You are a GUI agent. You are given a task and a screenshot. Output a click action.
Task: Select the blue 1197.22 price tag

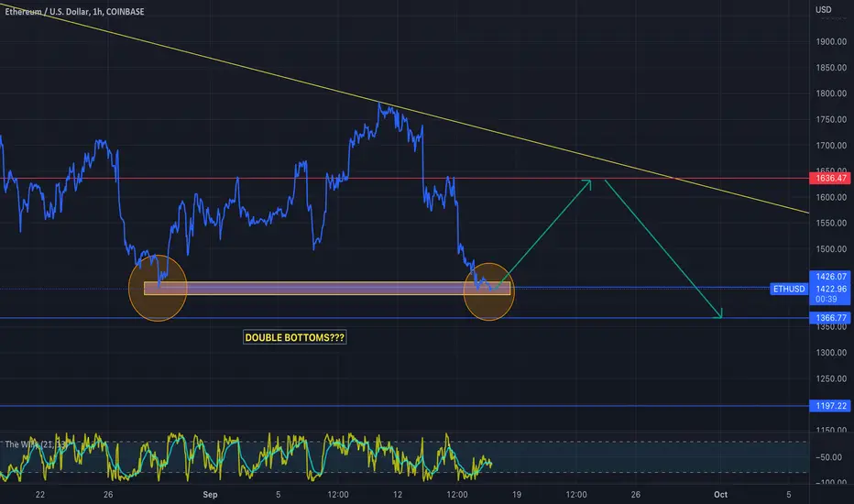click(x=830, y=406)
